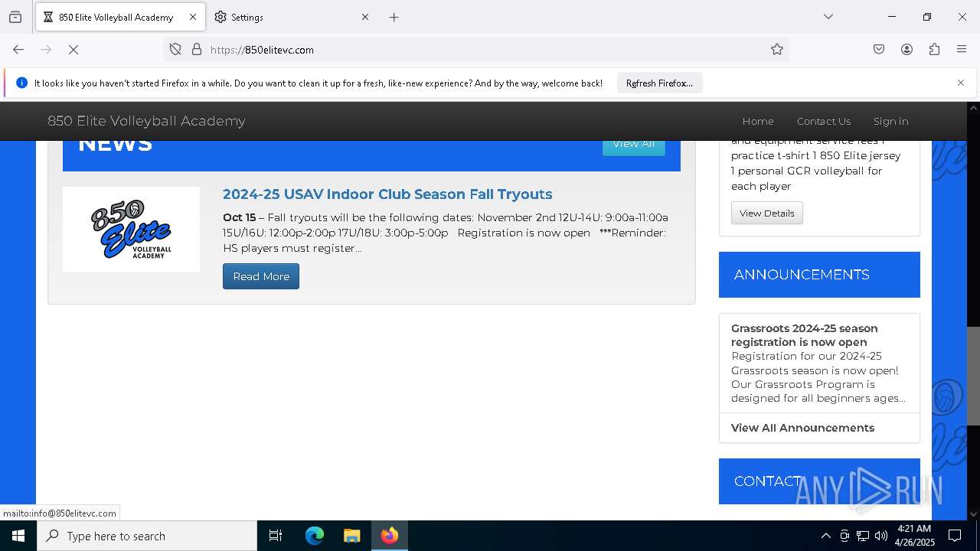Open the Save to Pocket icon
The width and height of the screenshot is (980, 551).
point(879,50)
